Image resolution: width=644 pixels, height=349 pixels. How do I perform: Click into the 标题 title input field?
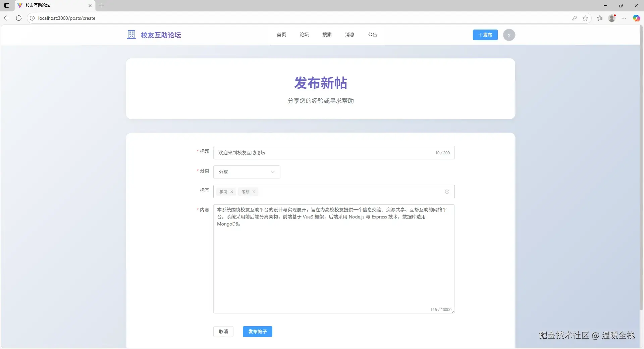click(322, 153)
